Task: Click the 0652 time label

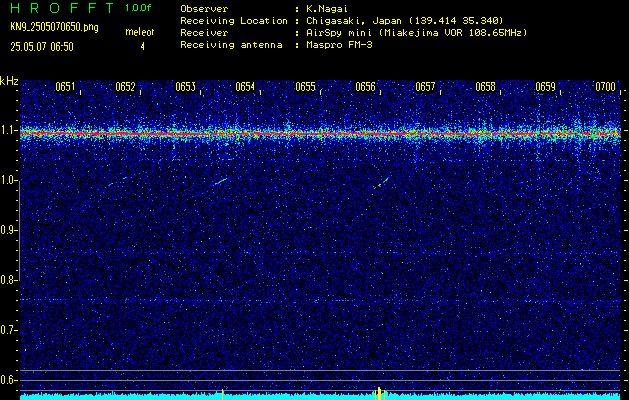Action: 125,87
